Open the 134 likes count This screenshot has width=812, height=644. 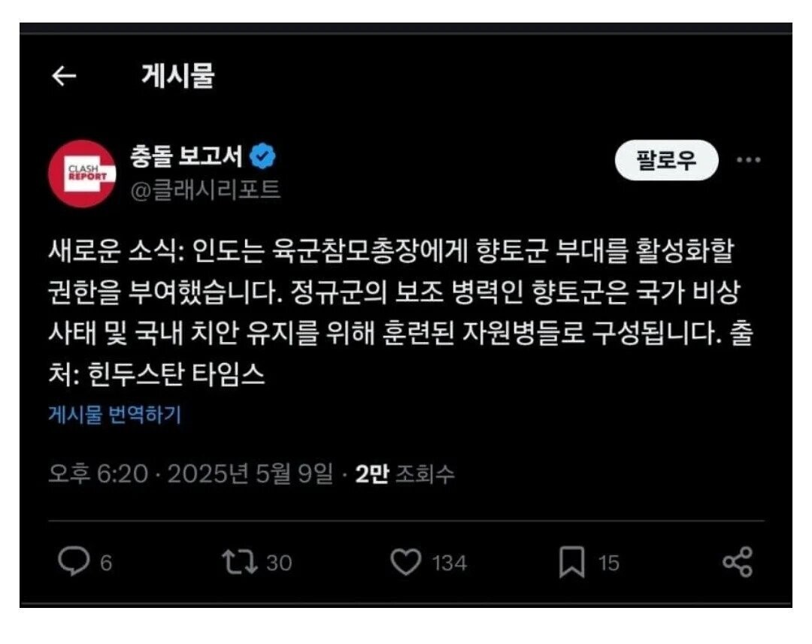click(450, 563)
